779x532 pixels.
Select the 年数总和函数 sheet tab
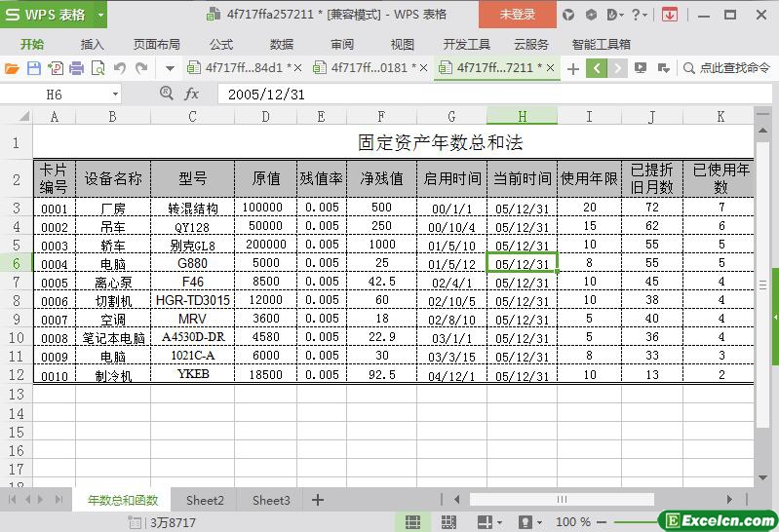pyautogui.click(x=122, y=500)
